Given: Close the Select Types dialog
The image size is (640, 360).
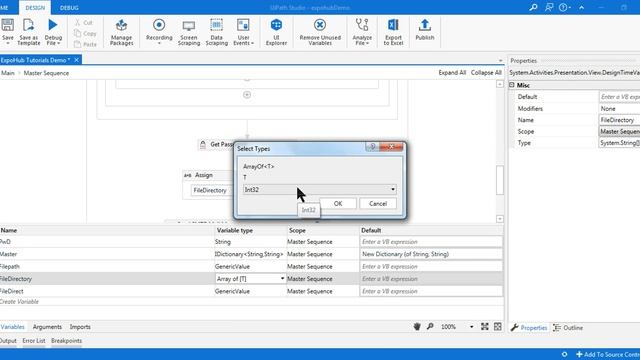Looking at the screenshot, I should (391, 147).
